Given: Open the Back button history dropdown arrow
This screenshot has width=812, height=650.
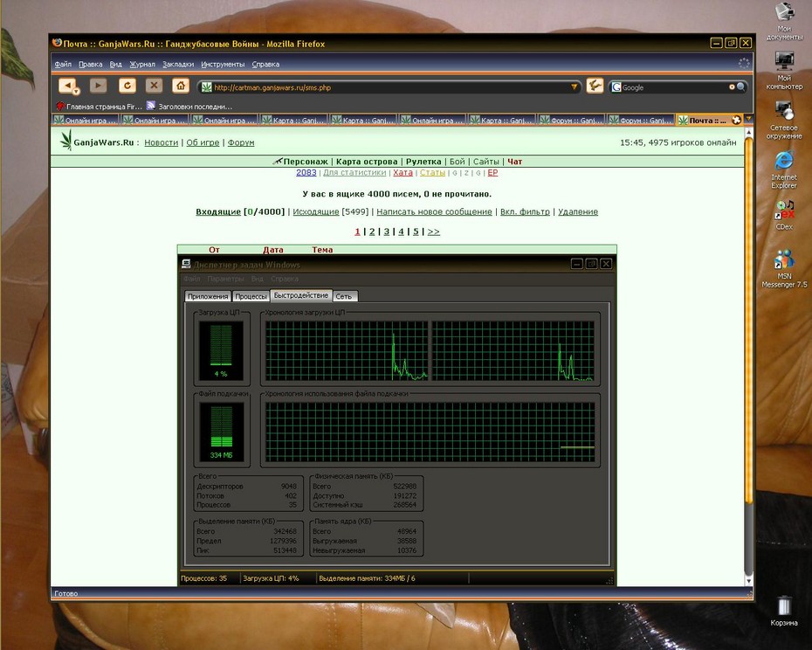Looking at the screenshot, I should click(76, 92).
